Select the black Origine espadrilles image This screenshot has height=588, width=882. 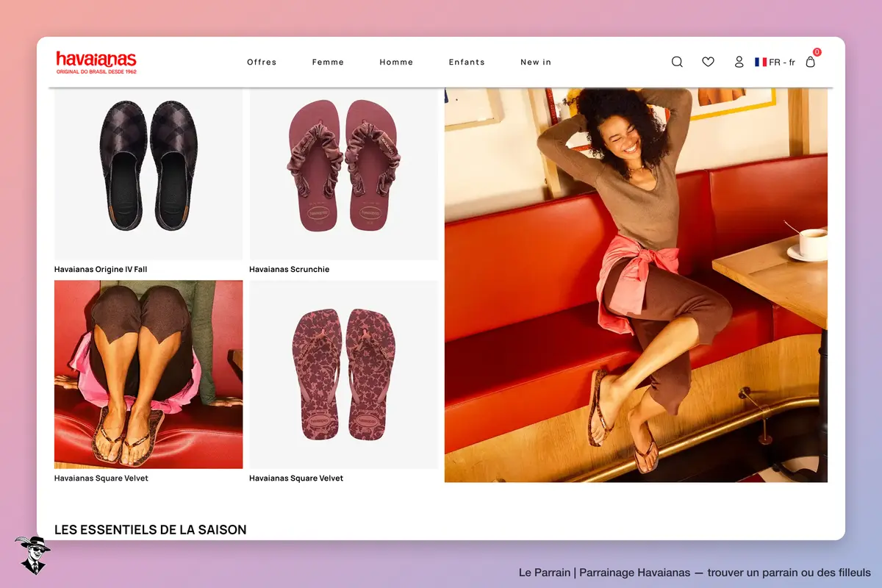tap(148, 173)
